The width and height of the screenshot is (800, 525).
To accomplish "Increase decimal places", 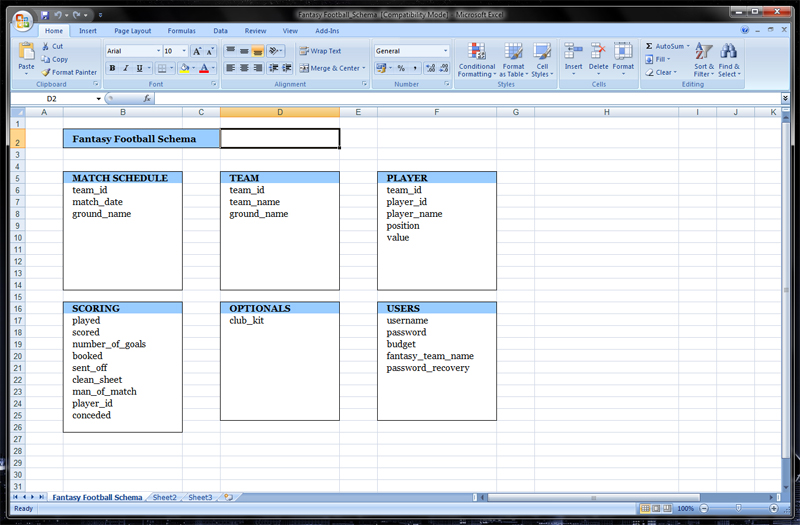I will tap(431, 68).
